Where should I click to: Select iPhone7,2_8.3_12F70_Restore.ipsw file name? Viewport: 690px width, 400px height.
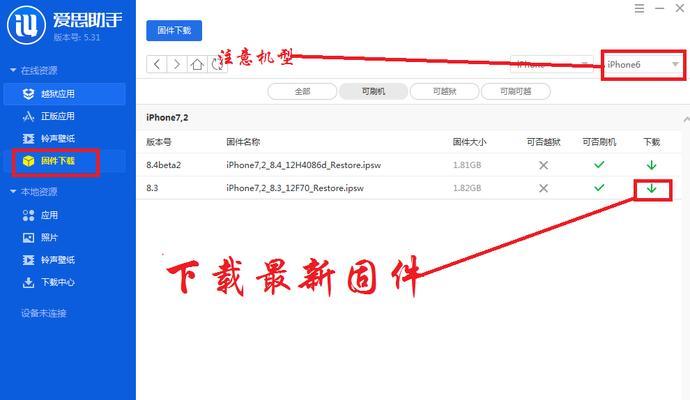(295, 188)
